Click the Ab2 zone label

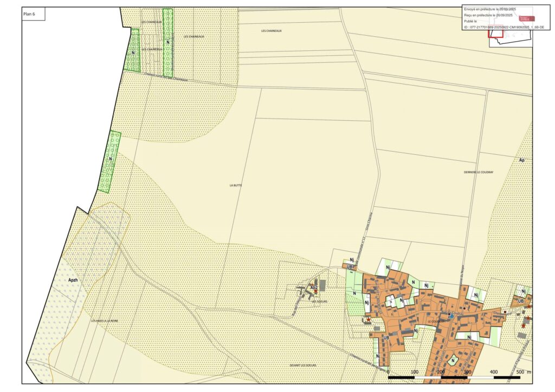click(313, 286)
